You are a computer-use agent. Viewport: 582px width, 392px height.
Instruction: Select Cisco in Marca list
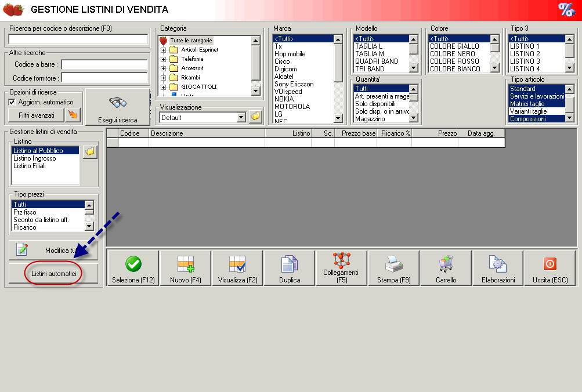pos(303,61)
